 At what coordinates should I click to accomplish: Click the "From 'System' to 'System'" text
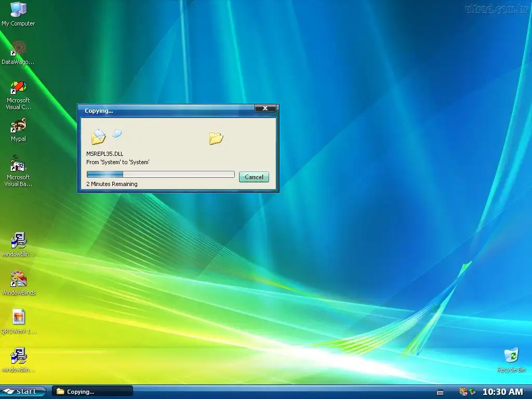pos(118,162)
